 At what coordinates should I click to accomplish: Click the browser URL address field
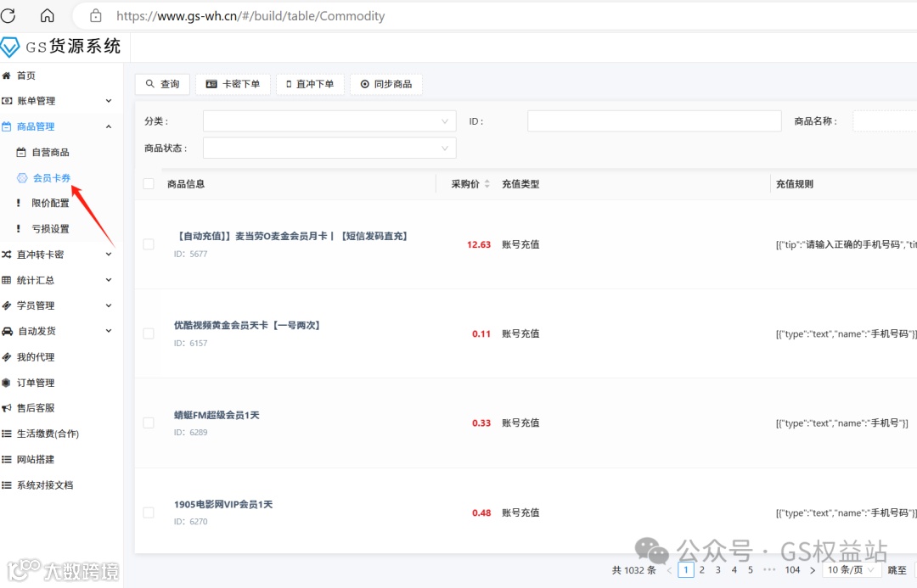(x=250, y=16)
